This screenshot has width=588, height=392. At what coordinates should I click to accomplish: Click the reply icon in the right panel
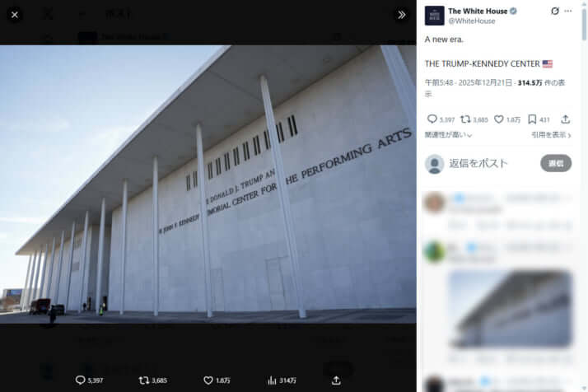pyautogui.click(x=432, y=119)
